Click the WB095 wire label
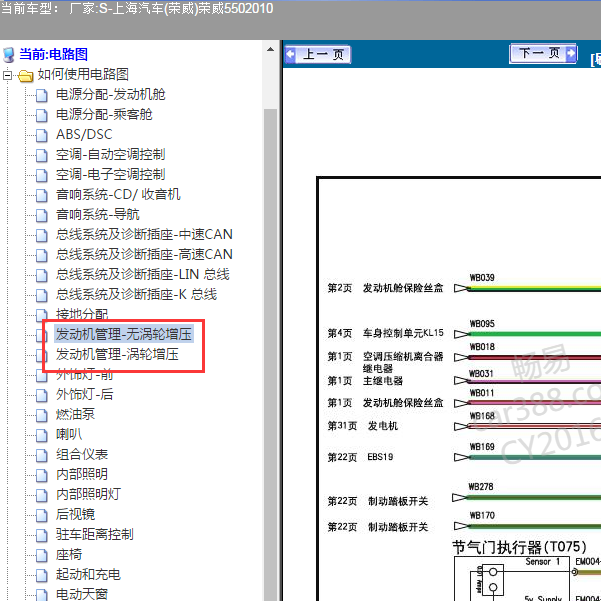601x601 pixels. 482,323
